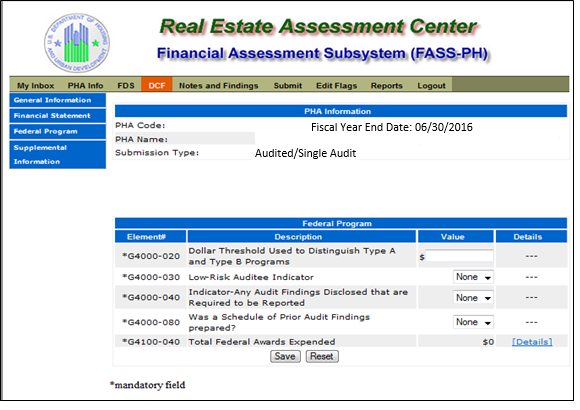Screen dimensions: 580x410
Task: Open the Notes and Findings tab
Action: [x=219, y=85]
